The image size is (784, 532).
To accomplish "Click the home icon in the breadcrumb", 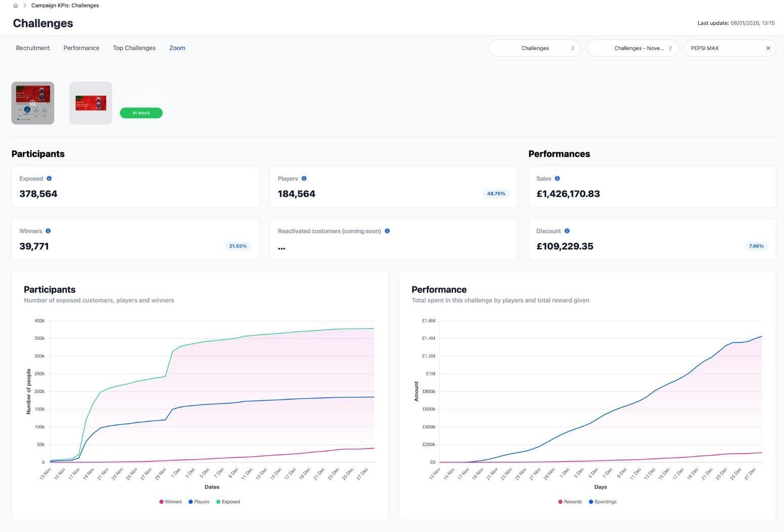I will [16, 5].
